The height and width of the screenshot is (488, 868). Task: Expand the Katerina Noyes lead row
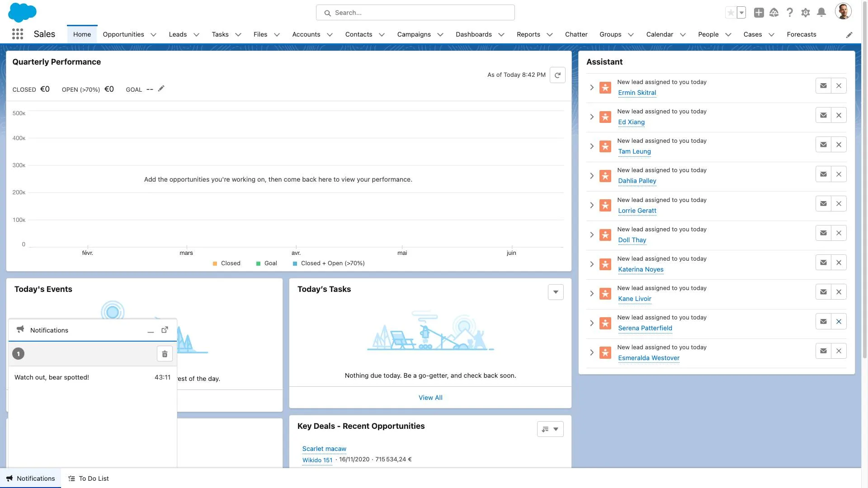point(592,264)
